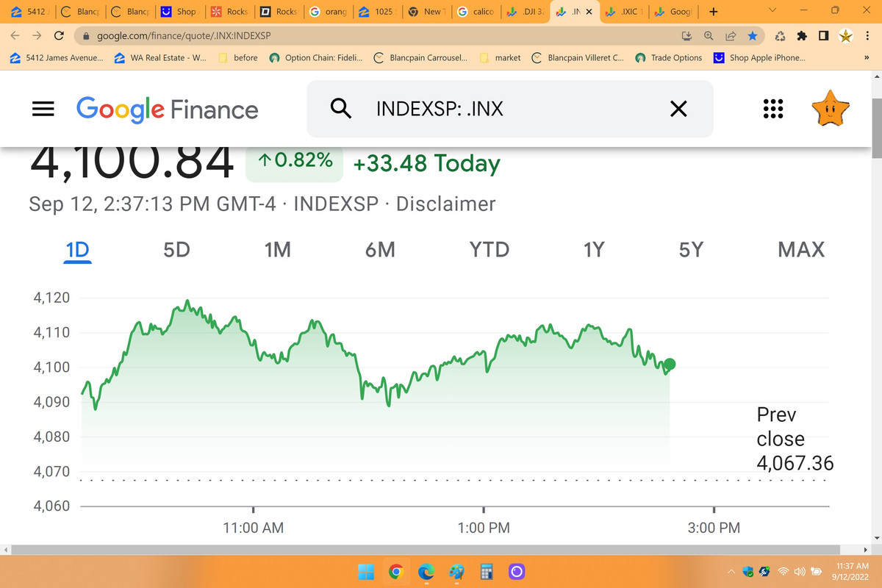Click the install app icon in address bar
This screenshot has width=882, height=588.
(688, 35)
